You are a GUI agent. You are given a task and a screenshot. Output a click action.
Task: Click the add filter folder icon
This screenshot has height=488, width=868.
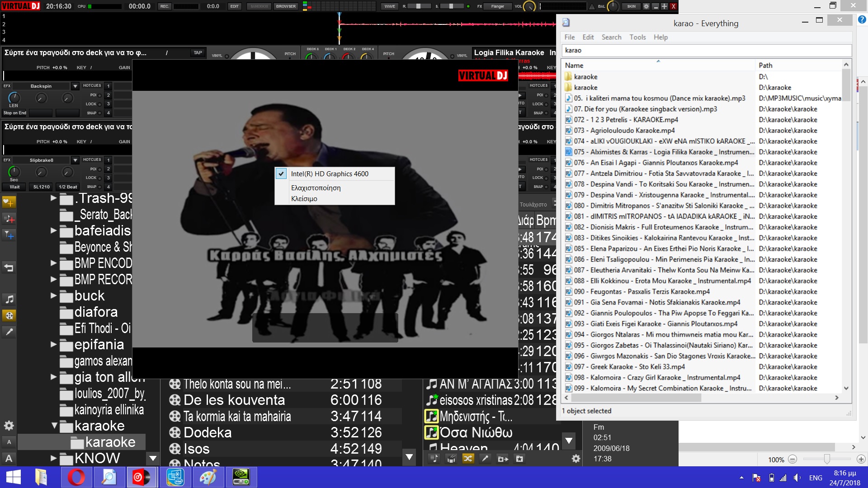9,235
